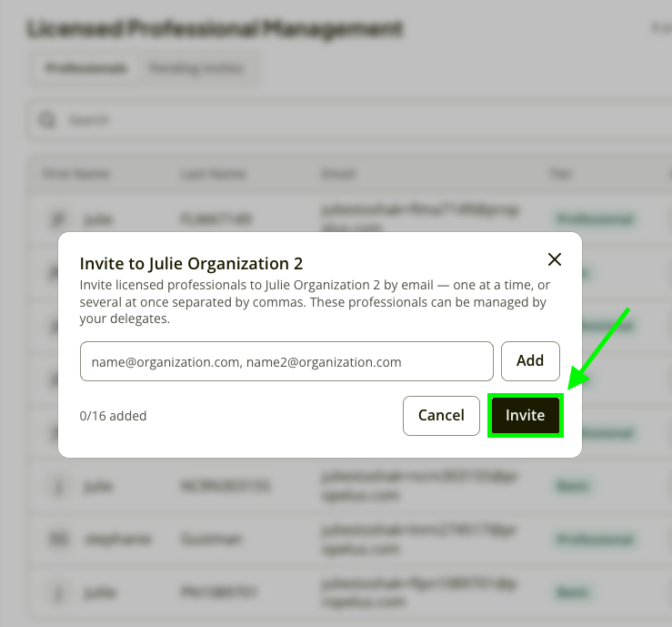Cancel the invite dialog
Image resolution: width=672 pixels, height=627 pixels.
(441, 416)
